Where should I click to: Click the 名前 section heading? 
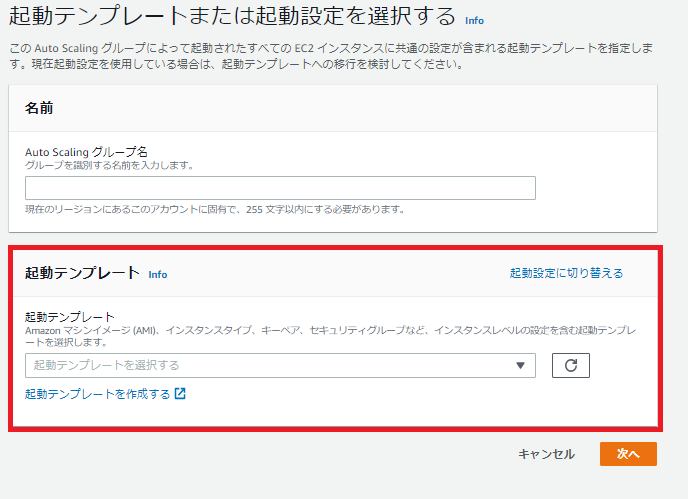click(x=39, y=108)
